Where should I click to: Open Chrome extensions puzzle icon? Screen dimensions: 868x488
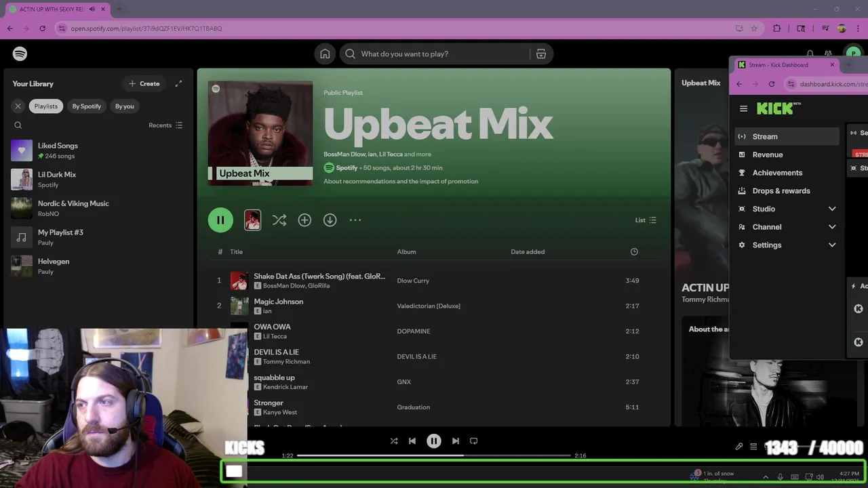pos(777,28)
